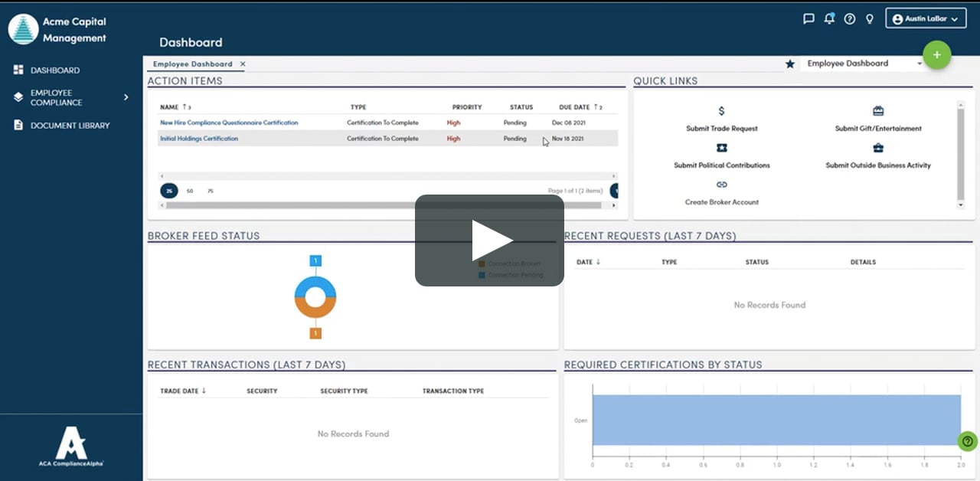This screenshot has height=481, width=980.
Task: Open the Austin LaBar user menu
Action: 926,19
